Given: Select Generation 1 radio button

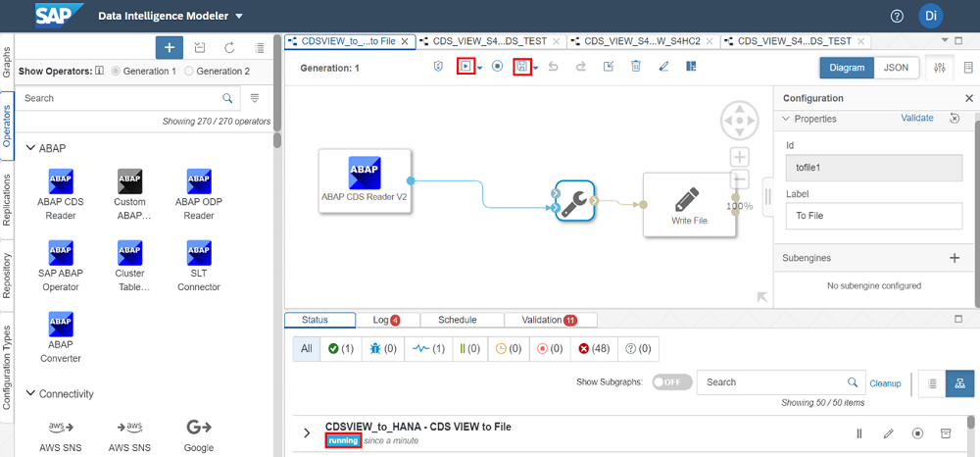Looking at the screenshot, I should [x=115, y=72].
